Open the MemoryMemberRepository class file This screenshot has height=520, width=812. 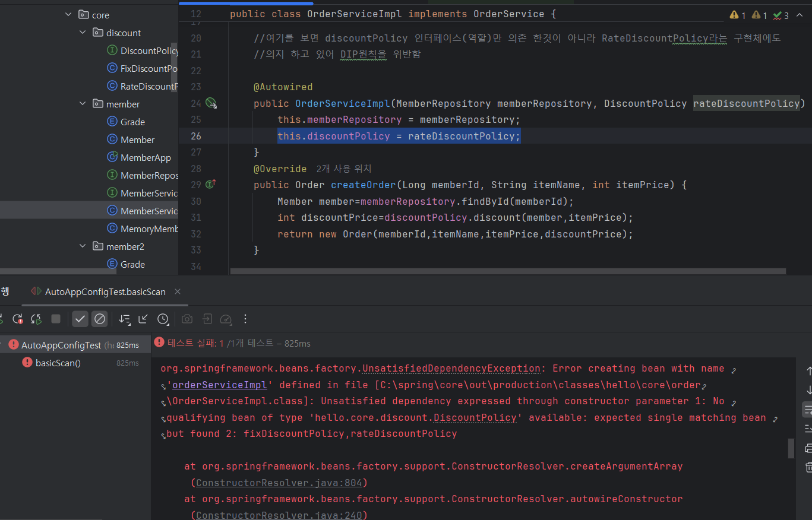click(143, 229)
